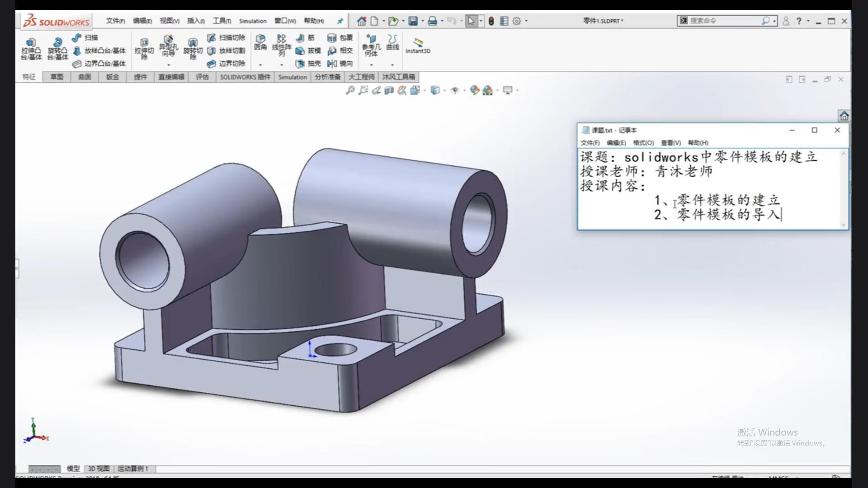Open the 异型孔向导 hole wizard
This screenshot has width=868, height=488.
click(168, 45)
